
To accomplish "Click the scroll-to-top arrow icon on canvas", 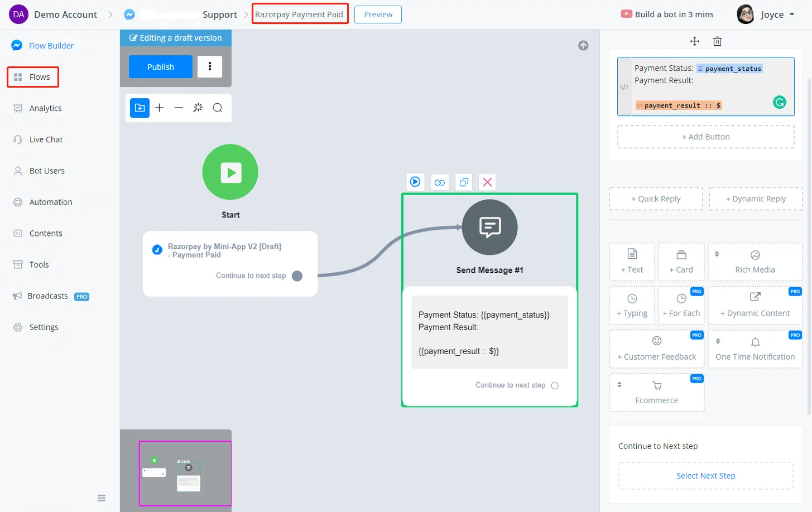I will (x=583, y=46).
